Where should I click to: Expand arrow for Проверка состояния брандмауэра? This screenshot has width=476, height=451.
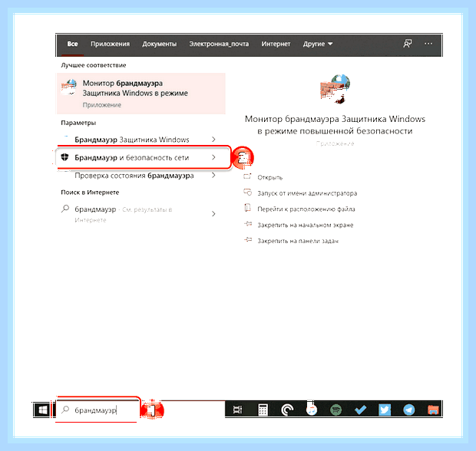pos(213,175)
